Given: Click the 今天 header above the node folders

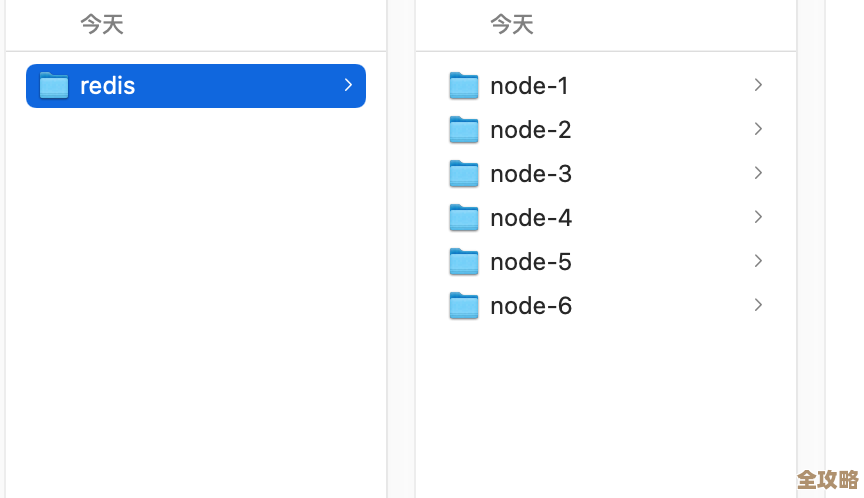Looking at the screenshot, I should pos(512,24).
